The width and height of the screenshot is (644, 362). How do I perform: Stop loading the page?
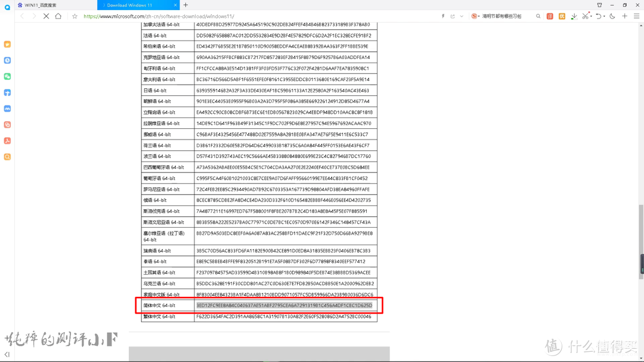46,16
